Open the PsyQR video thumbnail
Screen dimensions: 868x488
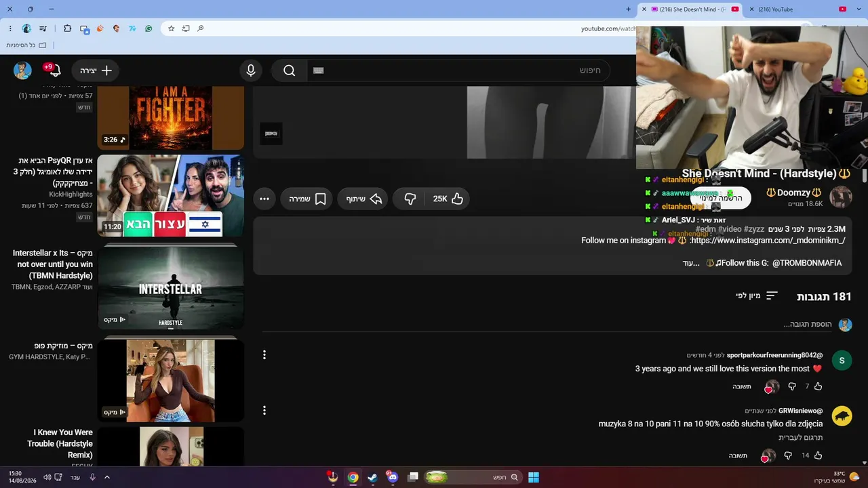point(171,196)
